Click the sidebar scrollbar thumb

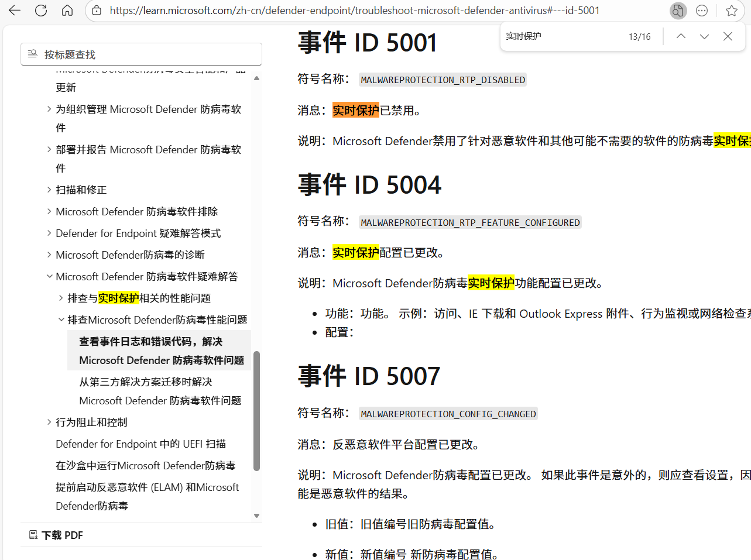(256, 411)
